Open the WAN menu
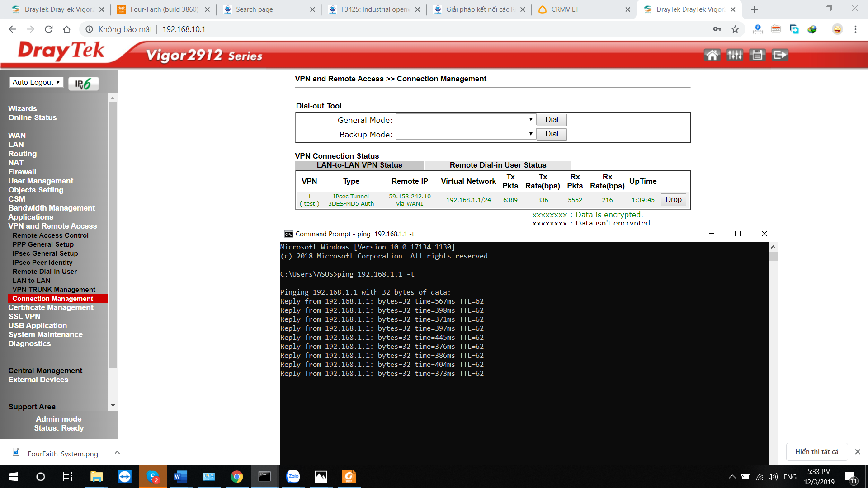Viewport: 868px width, 488px height. click(x=17, y=136)
